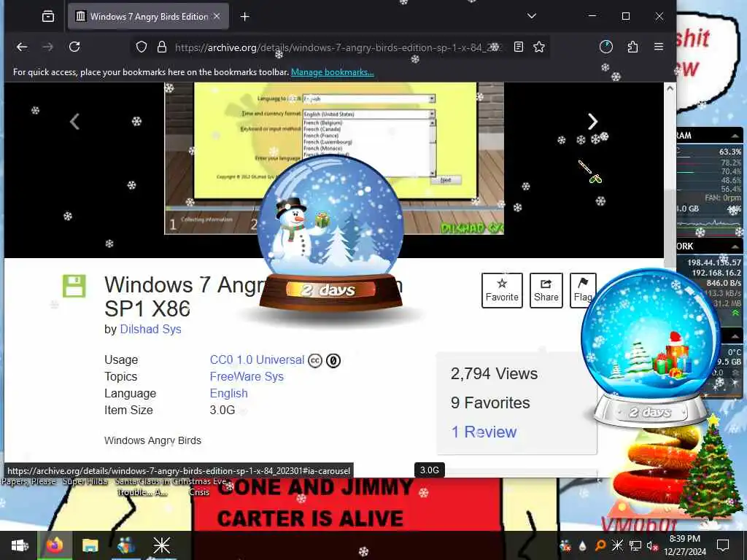Click the snowman snow globe widget
Viewport: 747px width, 560px height.
[331, 233]
